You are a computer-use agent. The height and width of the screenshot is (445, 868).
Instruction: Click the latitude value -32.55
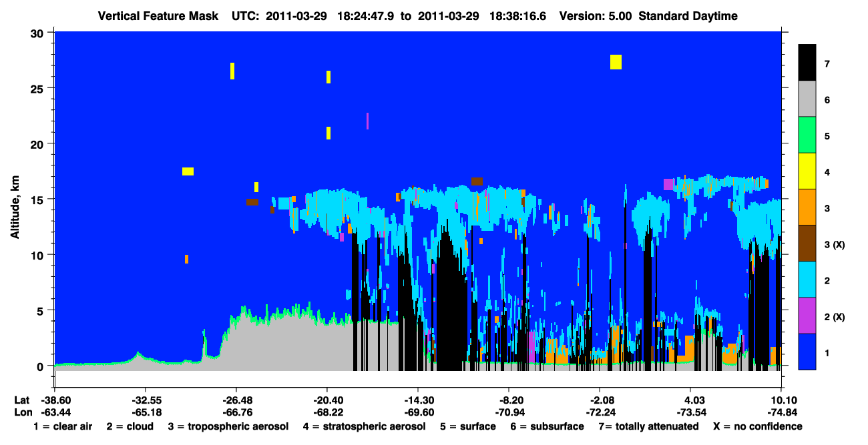pyautogui.click(x=145, y=400)
